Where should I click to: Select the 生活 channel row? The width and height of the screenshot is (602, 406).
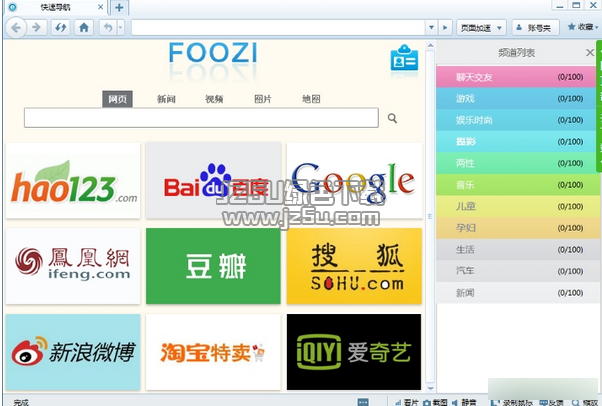click(516, 249)
